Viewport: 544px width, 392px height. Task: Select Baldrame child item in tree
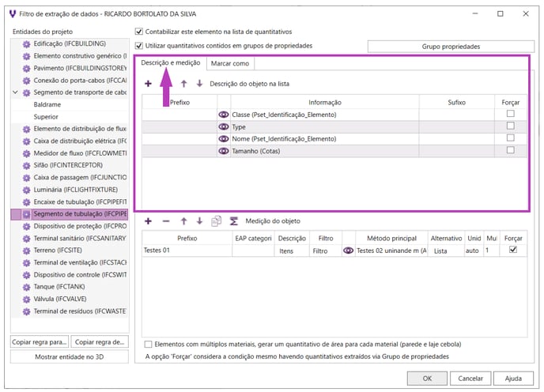click(x=47, y=104)
